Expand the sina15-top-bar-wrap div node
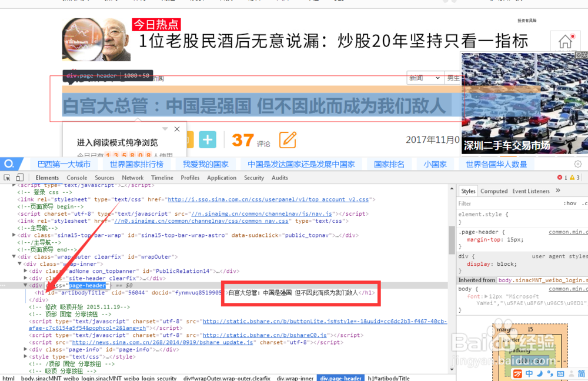The width and height of the screenshot is (588, 381). pos(14,235)
